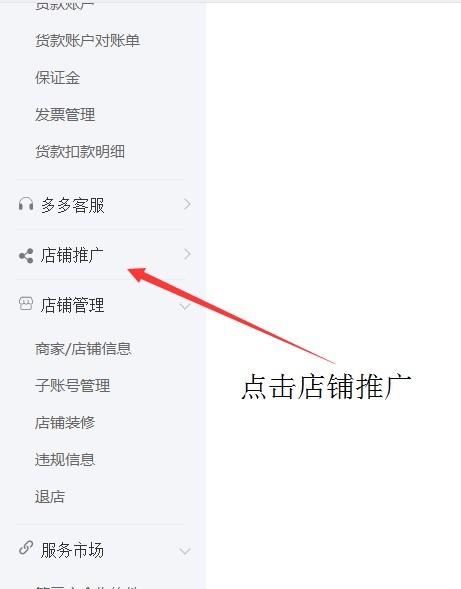Viewport: 461px width, 589px height.
Task: Go to 发票管理
Action: point(65,115)
